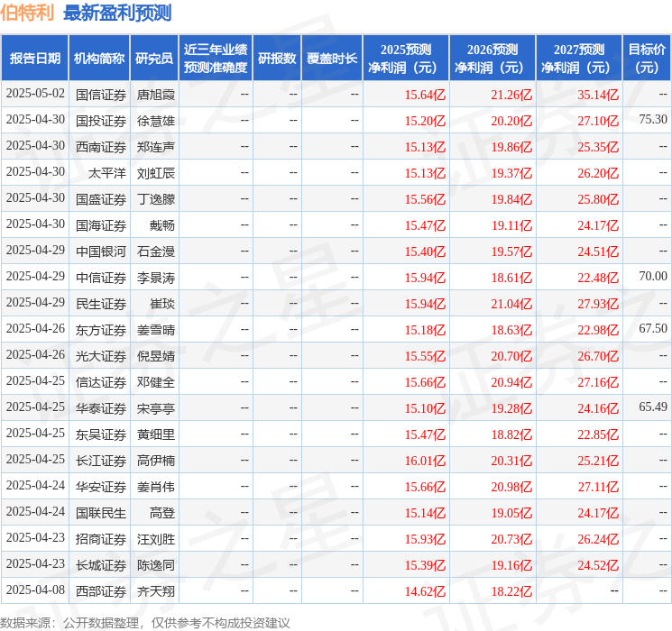The image size is (672, 631).
Task: Select the 信达证券 institution cell
Action: click(x=101, y=382)
